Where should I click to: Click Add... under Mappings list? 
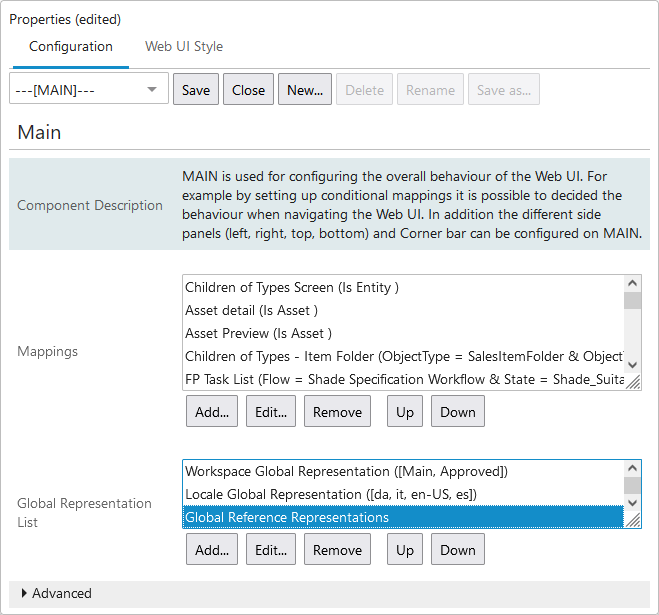coord(212,412)
